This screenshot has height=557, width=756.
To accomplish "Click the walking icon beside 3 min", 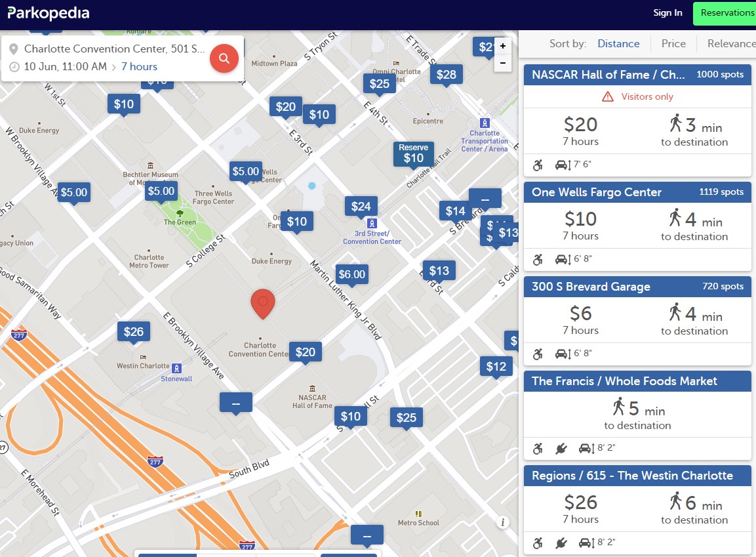I will click(675, 123).
